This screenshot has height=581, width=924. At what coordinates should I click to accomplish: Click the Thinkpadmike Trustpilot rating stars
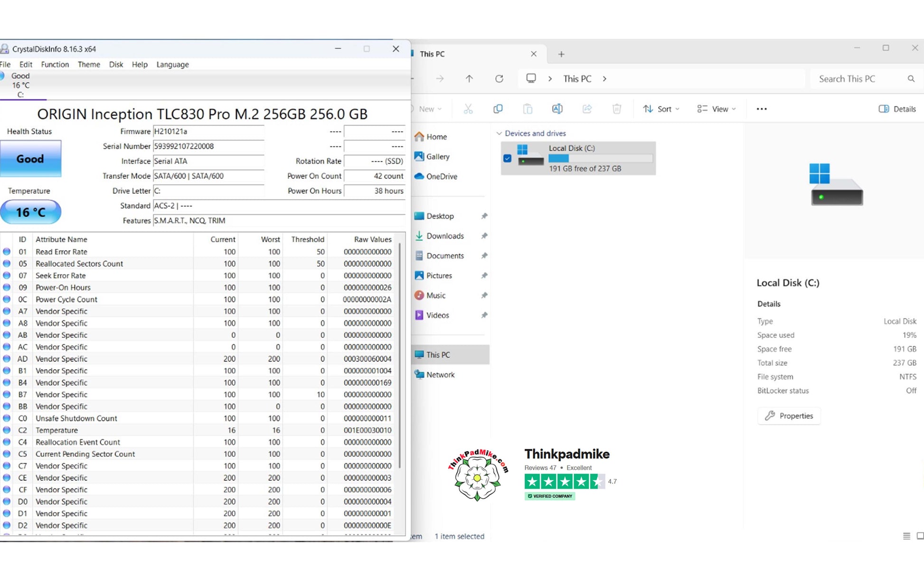pyautogui.click(x=565, y=482)
